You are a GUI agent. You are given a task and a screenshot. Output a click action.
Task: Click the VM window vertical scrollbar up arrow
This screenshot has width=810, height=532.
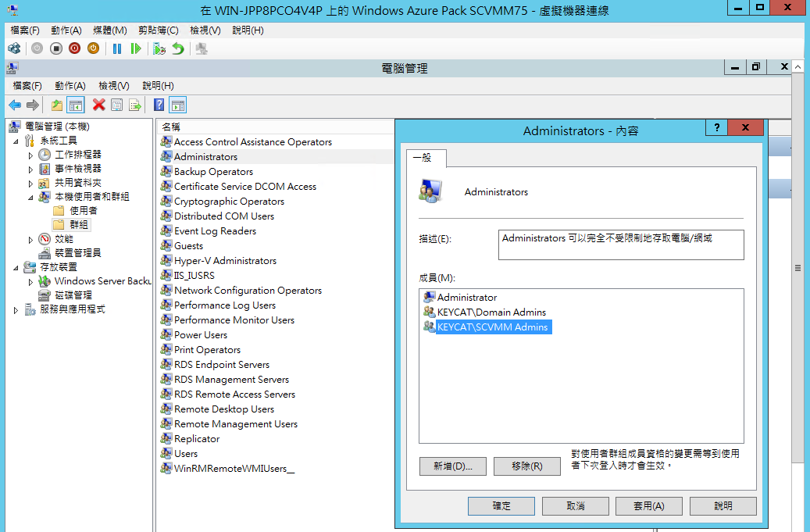(x=798, y=67)
